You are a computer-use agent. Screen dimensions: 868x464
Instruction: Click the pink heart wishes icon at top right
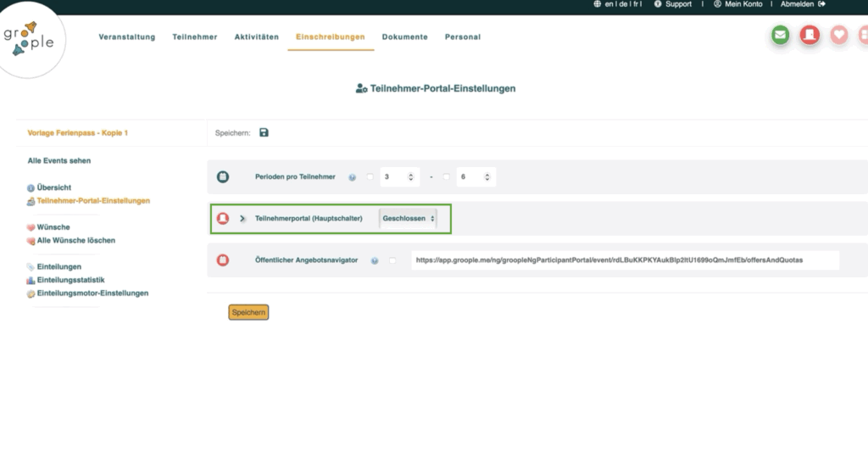(x=838, y=36)
